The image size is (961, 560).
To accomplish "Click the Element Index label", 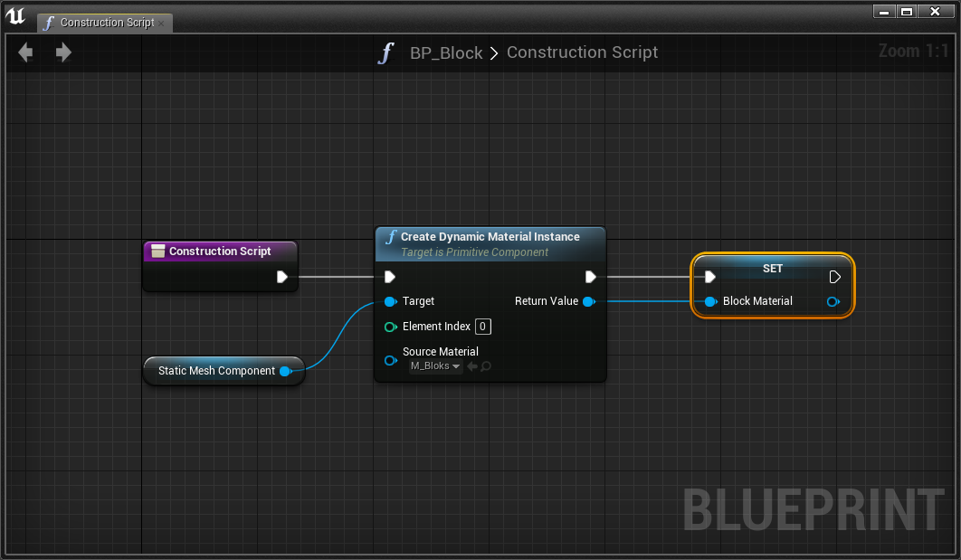I will tap(436, 327).
